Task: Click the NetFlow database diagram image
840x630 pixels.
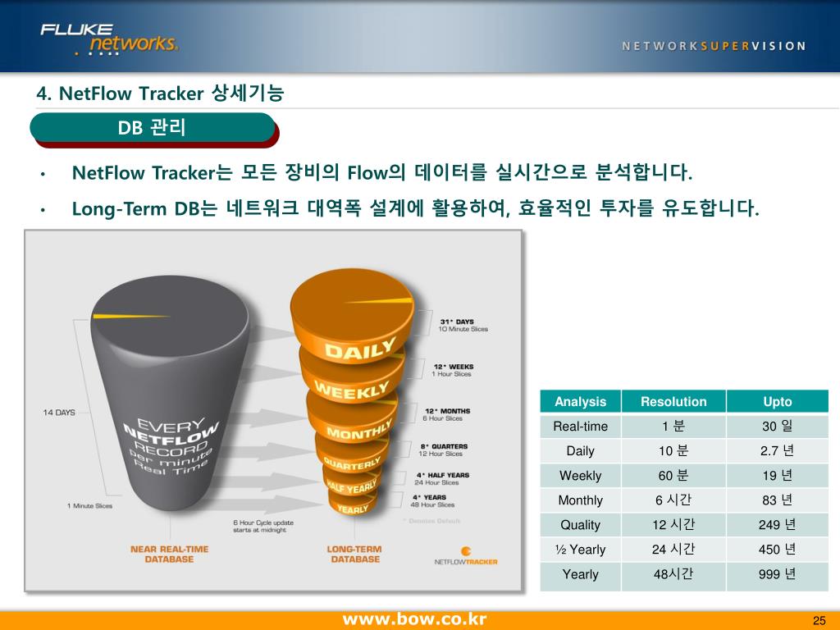Action: click(273, 411)
